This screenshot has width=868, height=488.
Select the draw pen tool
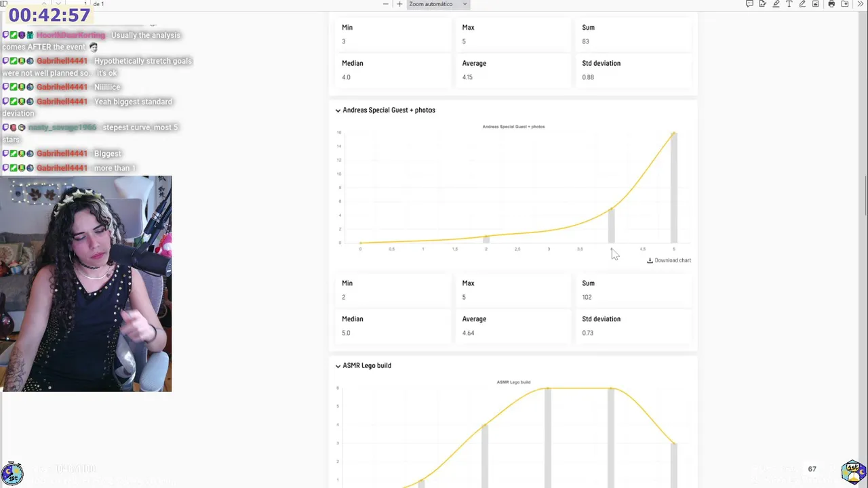pyautogui.click(x=802, y=4)
